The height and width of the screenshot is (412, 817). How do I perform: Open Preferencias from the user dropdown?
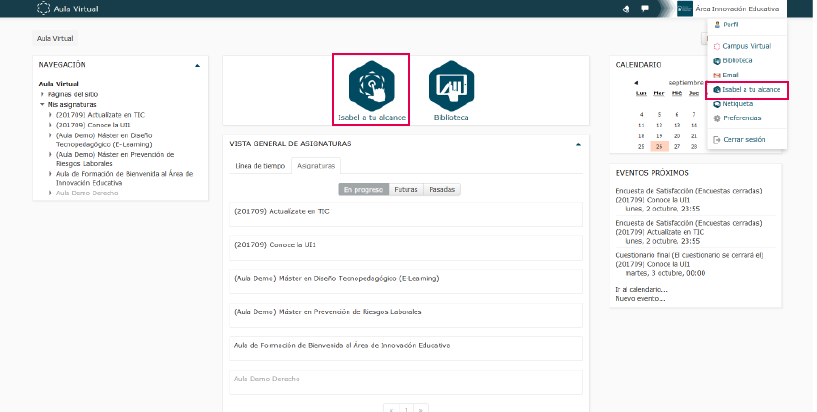coord(742,118)
